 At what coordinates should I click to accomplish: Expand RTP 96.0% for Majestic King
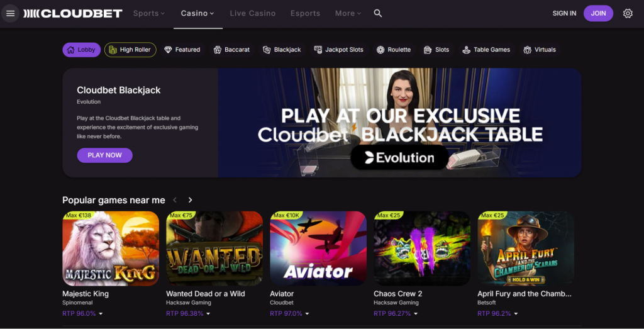pos(82,313)
